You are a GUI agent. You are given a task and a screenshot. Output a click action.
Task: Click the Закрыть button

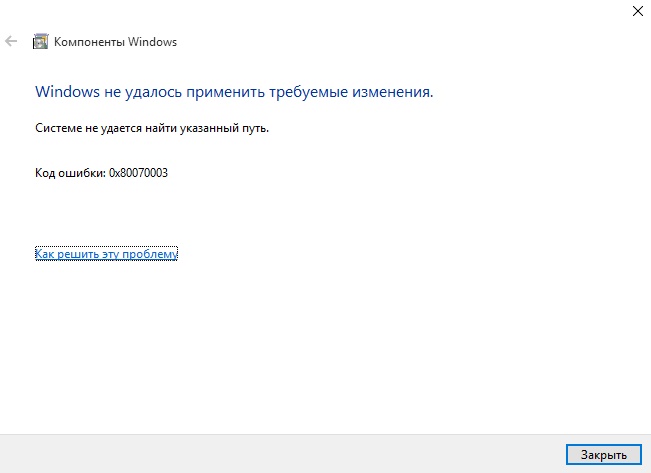pos(604,455)
